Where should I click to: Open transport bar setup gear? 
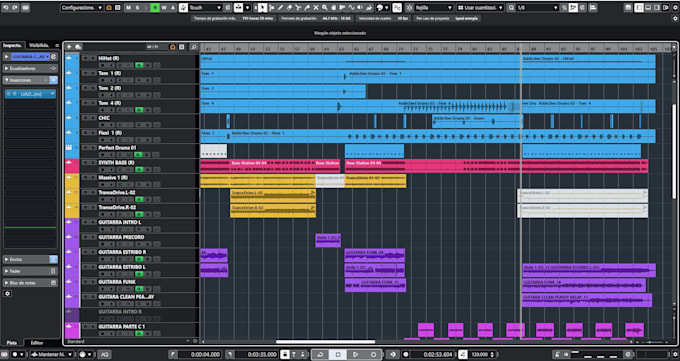point(675,354)
